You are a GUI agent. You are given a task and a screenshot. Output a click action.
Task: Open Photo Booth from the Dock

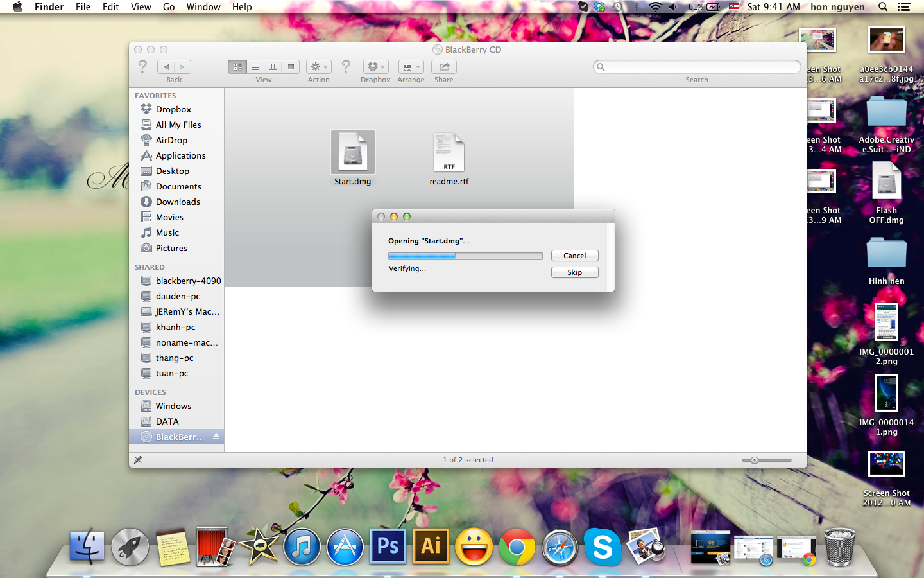click(x=216, y=547)
